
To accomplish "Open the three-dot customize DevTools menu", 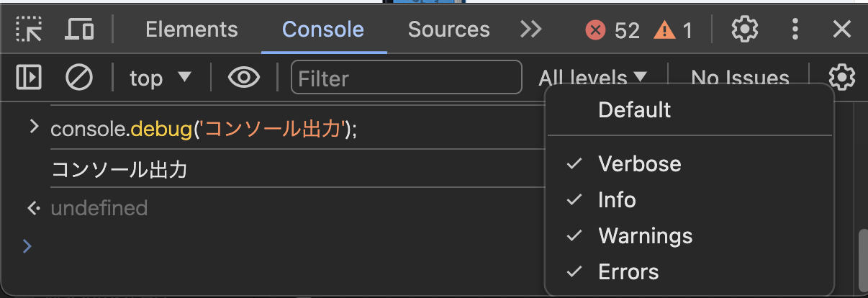I will coord(795,30).
